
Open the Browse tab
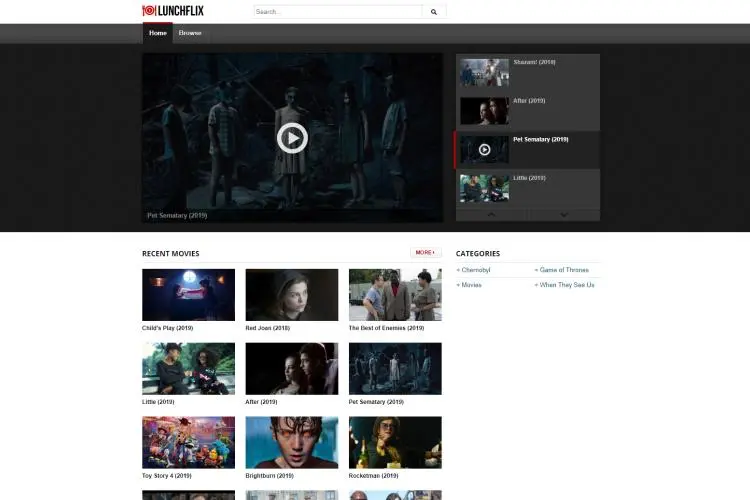coord(190,33)
